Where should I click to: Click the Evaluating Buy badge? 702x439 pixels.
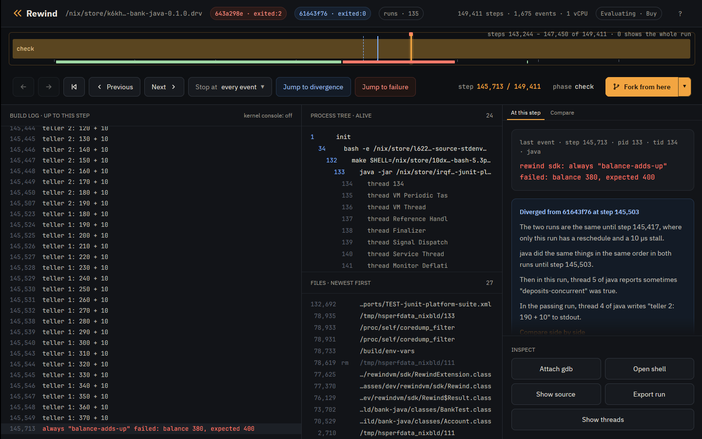629,13
